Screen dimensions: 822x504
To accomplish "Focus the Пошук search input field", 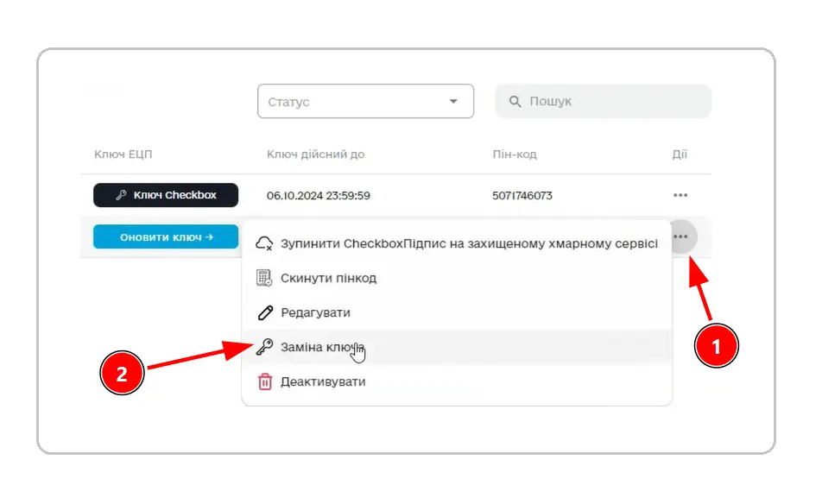I will [613, 102].
